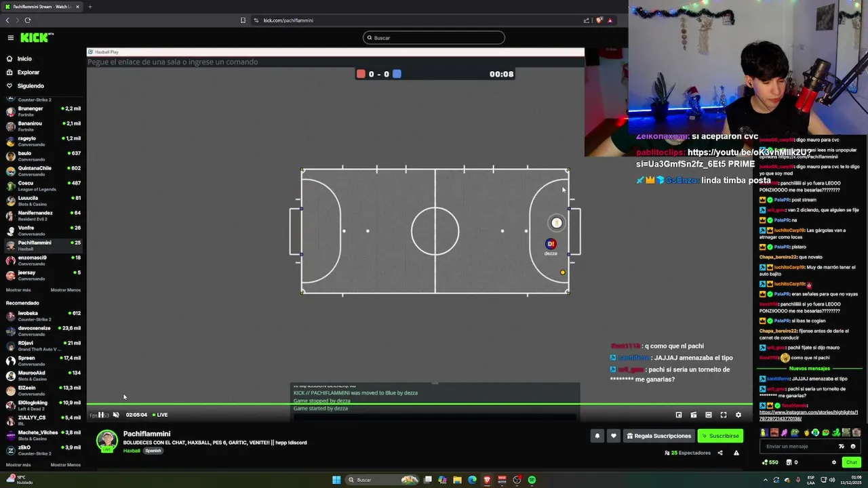868x488 pixels.
Task: Bookmark page with address bar icon
Action: click(243, 20)
